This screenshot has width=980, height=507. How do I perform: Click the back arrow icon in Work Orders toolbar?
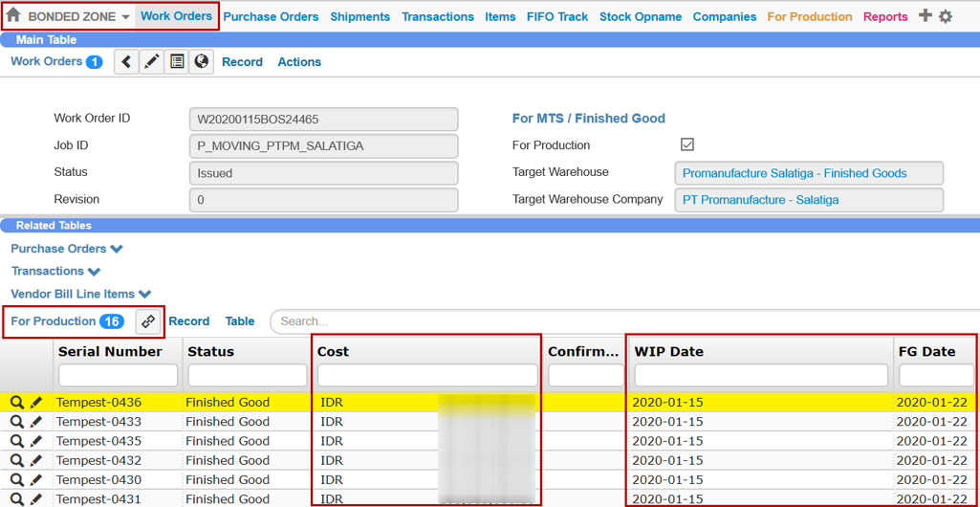click(126, 62)
